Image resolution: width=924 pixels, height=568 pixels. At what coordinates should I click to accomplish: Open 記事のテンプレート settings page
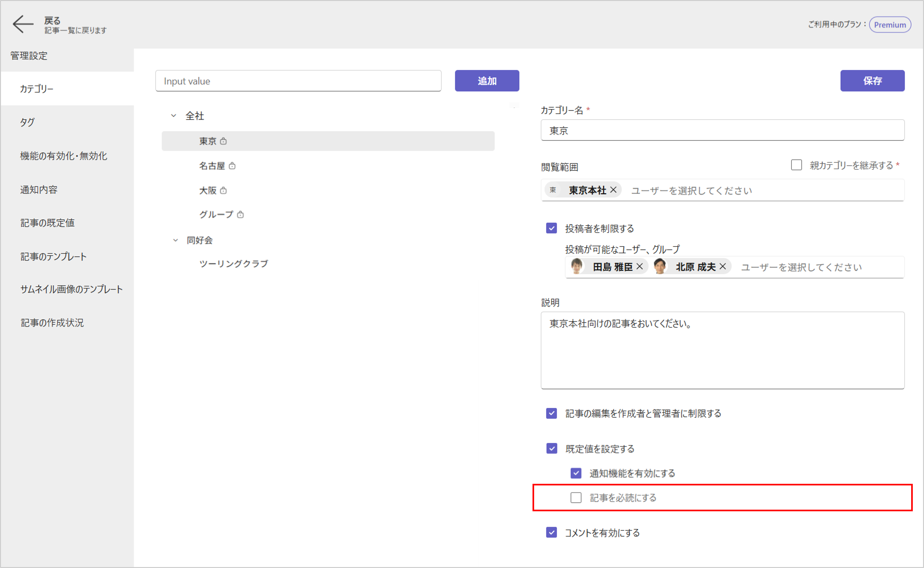click(x=53, y=257)
